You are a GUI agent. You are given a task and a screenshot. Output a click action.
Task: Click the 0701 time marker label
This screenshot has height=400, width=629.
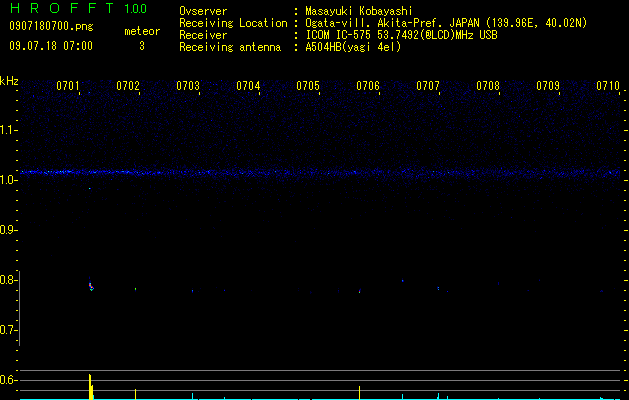67,85
